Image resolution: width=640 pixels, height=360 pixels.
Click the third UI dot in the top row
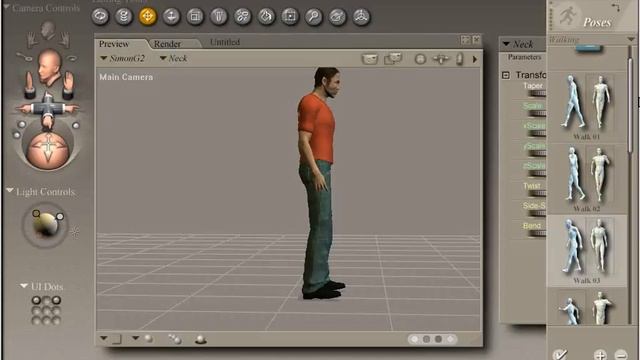[56, 300]
